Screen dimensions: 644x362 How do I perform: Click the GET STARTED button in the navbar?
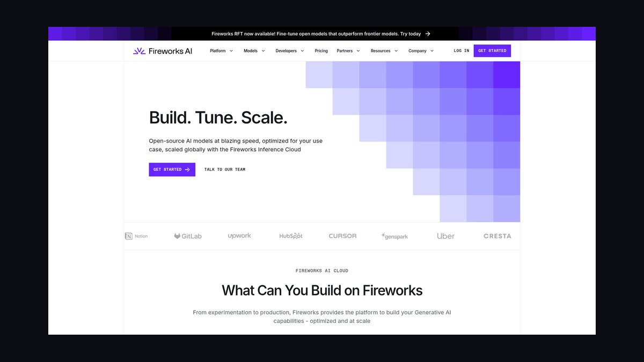492,51
